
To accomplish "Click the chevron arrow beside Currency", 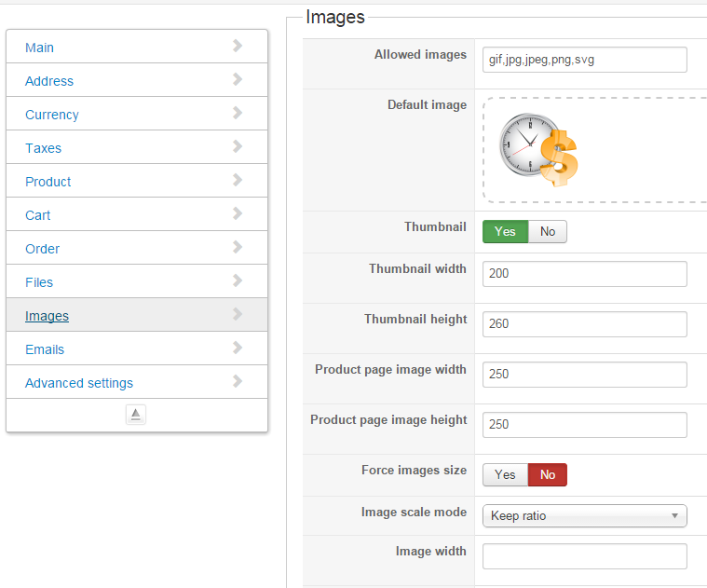I will pos(238,113).
